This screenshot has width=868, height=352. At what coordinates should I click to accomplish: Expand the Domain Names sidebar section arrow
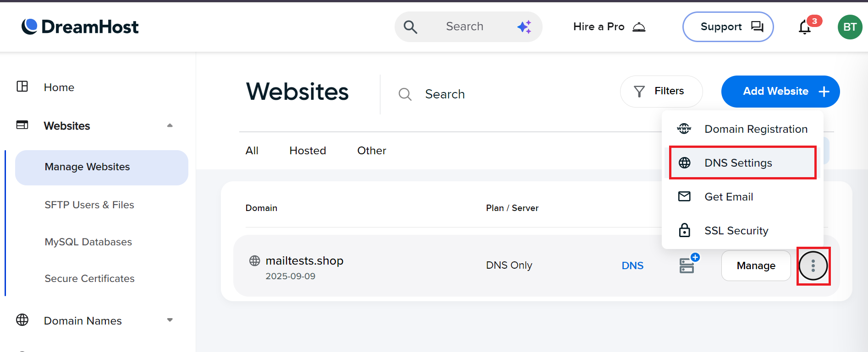pyautogui.click(x=170, y=320)
